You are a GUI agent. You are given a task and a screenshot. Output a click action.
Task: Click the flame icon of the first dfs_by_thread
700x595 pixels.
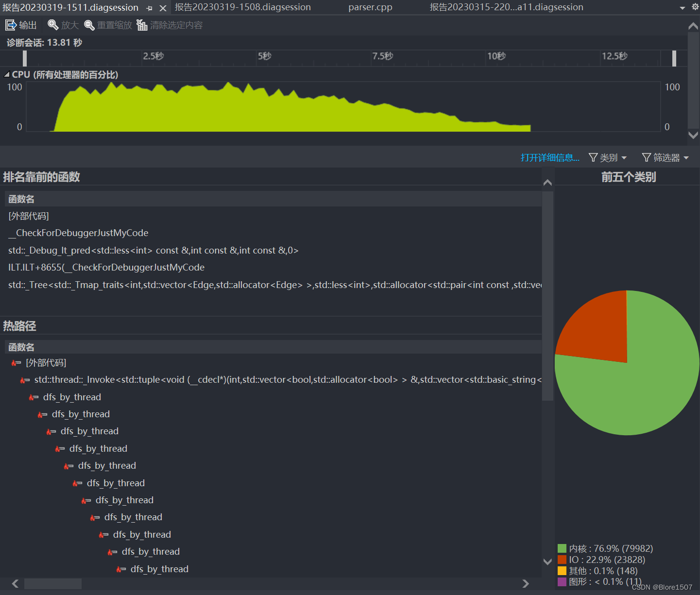point(34,397)
